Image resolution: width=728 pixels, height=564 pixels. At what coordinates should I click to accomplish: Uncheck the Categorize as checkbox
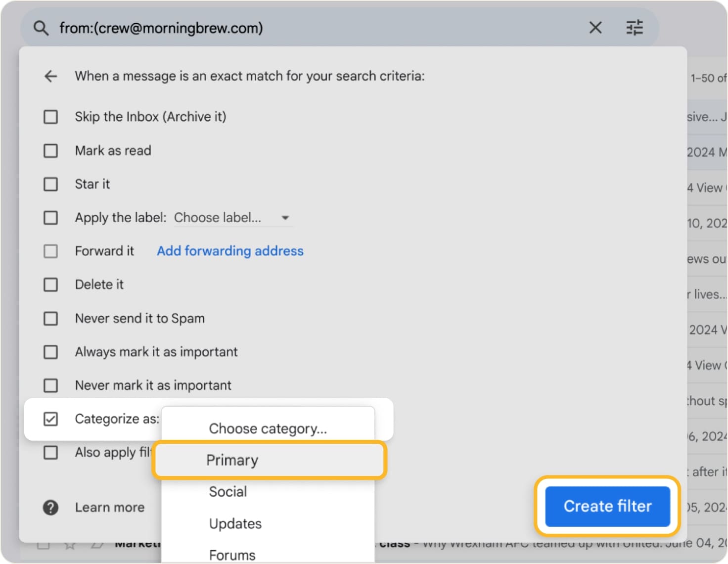pos(51,419)
